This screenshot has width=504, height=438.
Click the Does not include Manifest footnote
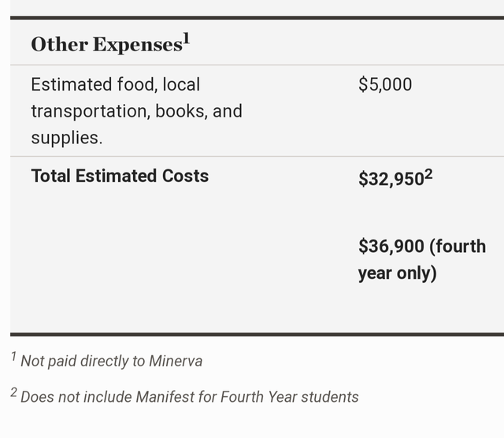coord(189,396)
